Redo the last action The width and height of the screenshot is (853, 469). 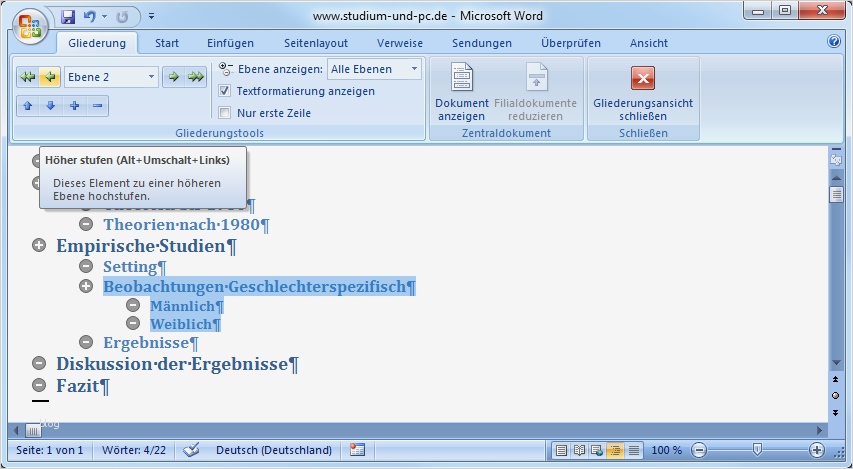122,16
